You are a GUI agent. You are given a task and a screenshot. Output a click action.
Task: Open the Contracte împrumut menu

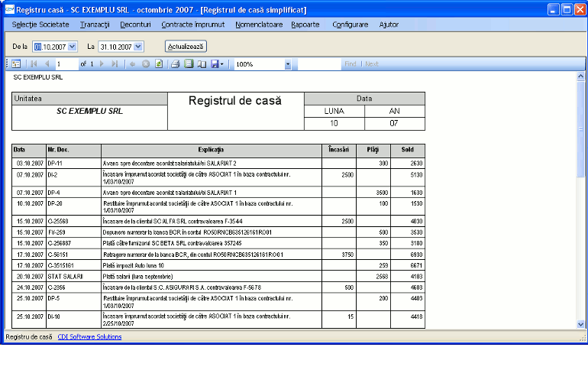tap(192, 24)
